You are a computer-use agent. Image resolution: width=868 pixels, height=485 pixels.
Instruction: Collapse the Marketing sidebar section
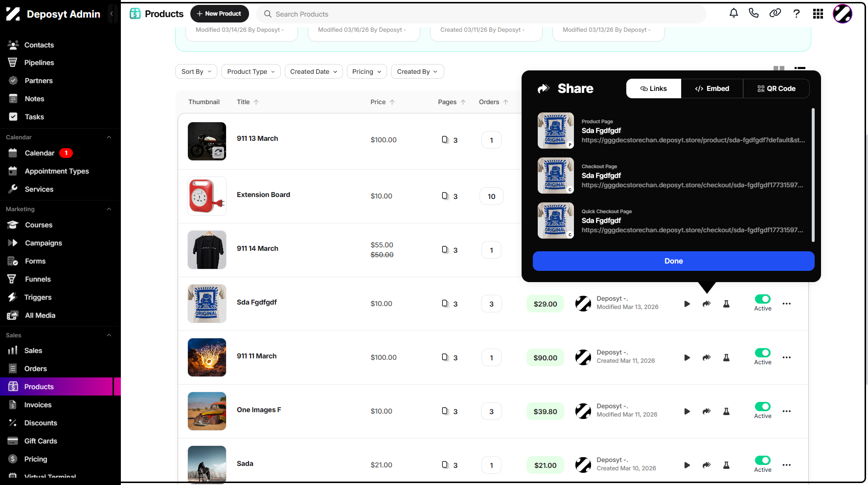(109, 209)
